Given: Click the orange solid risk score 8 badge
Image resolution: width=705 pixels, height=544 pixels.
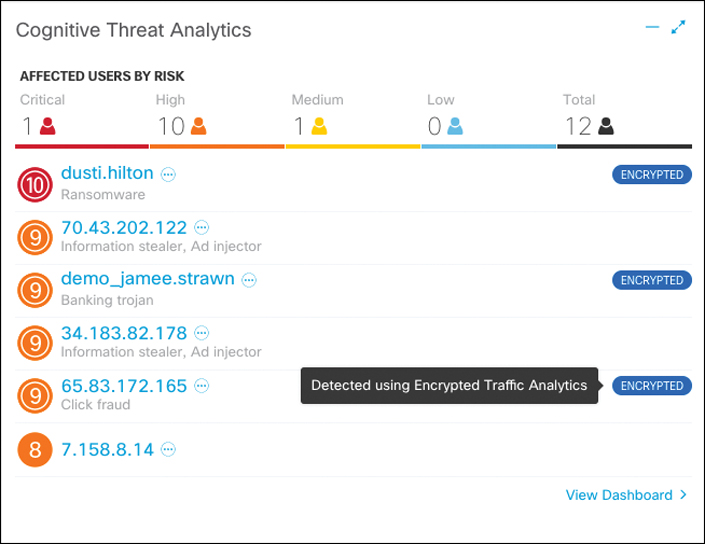Looking at the screenshot, I should tap(36, 450).
